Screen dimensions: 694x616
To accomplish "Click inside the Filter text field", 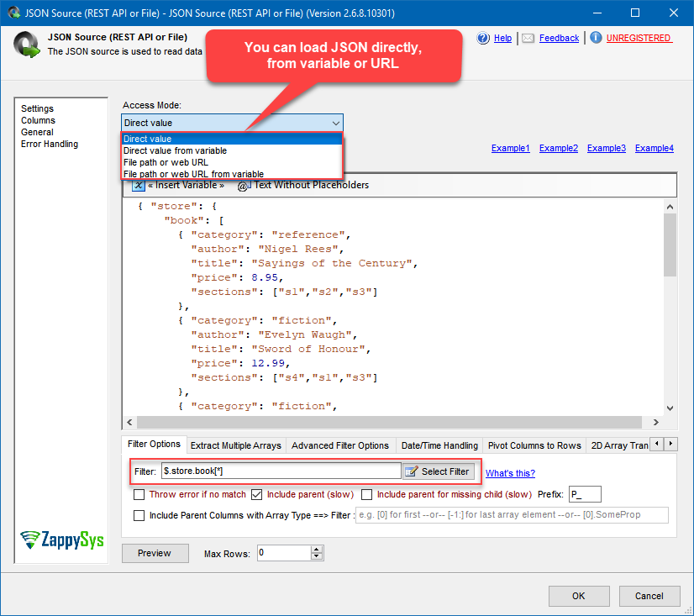I will (x=277, y=471).
